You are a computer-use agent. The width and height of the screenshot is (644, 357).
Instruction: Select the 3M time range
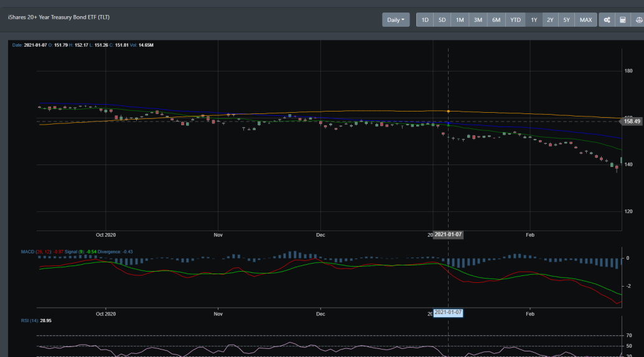pos(478,20)
